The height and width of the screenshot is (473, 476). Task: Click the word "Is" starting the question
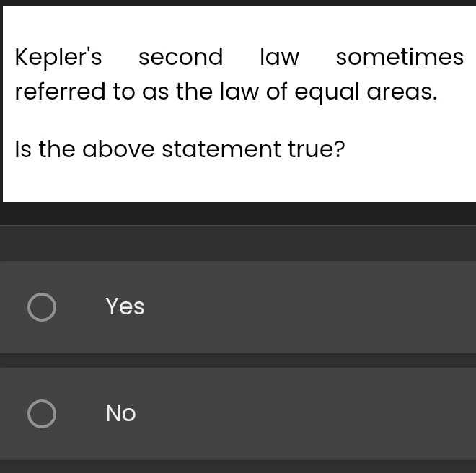pos(23,149)
